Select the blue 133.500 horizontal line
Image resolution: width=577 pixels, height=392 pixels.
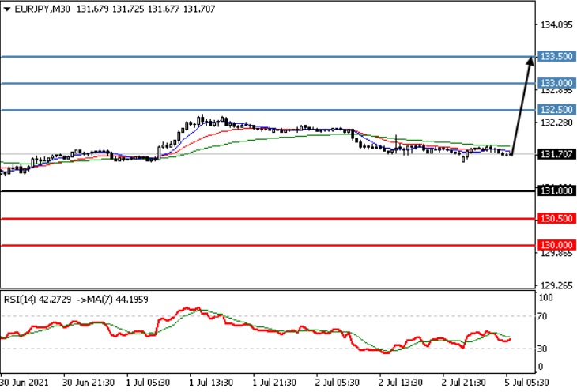click(x=267, y=57)
